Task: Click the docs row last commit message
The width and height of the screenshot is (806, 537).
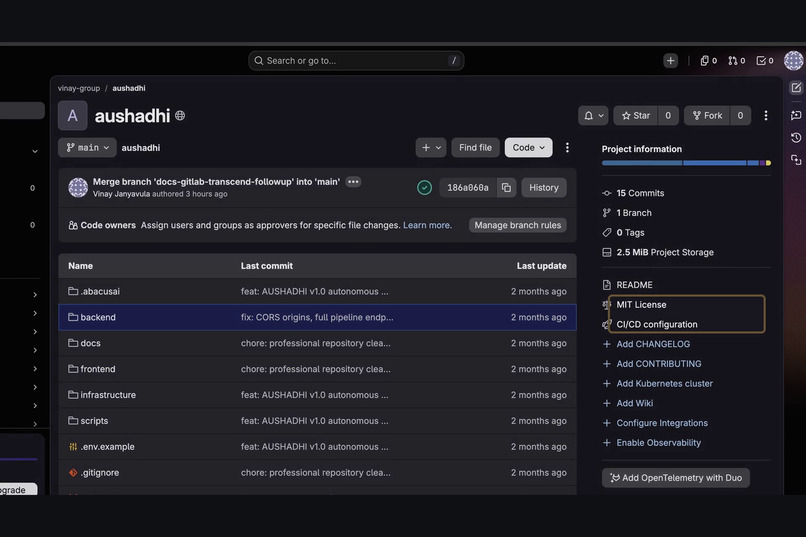Action: pyautogui.click(x=316, y=343)
